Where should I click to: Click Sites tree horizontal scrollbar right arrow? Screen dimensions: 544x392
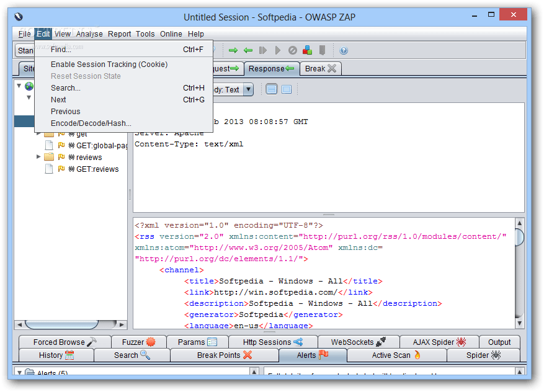(122, 324)
